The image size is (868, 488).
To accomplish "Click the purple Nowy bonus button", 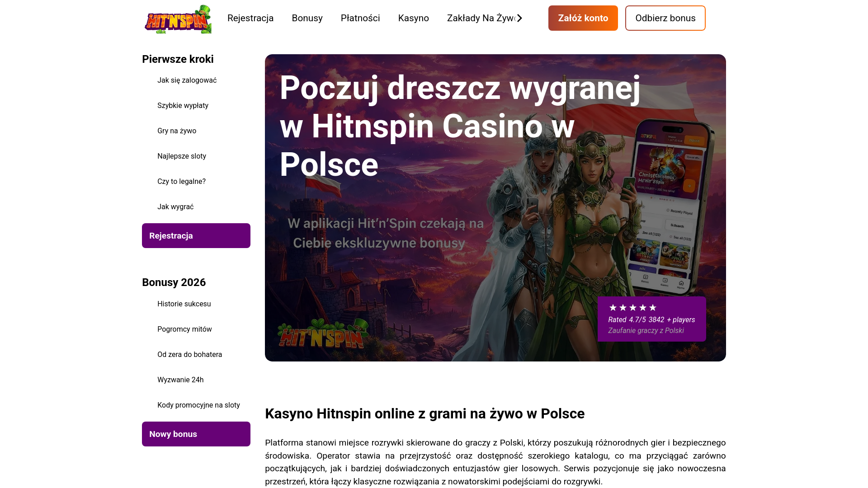I will click(196, 434).
